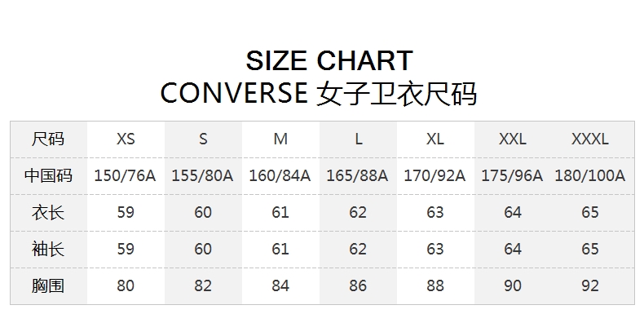Click the 165/88A cell
Screen dimensions: 644x314
pos(357,176)
